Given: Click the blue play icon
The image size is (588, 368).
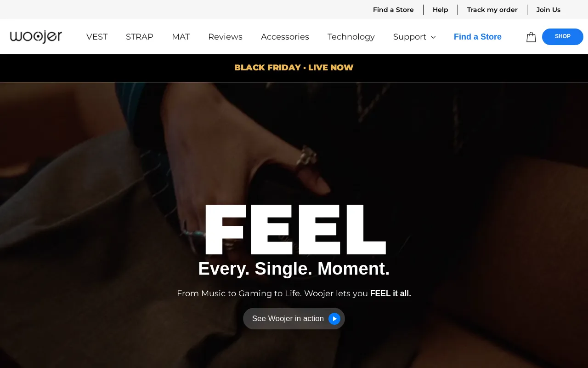Looking at the screenshot, I should click(334, 318).
